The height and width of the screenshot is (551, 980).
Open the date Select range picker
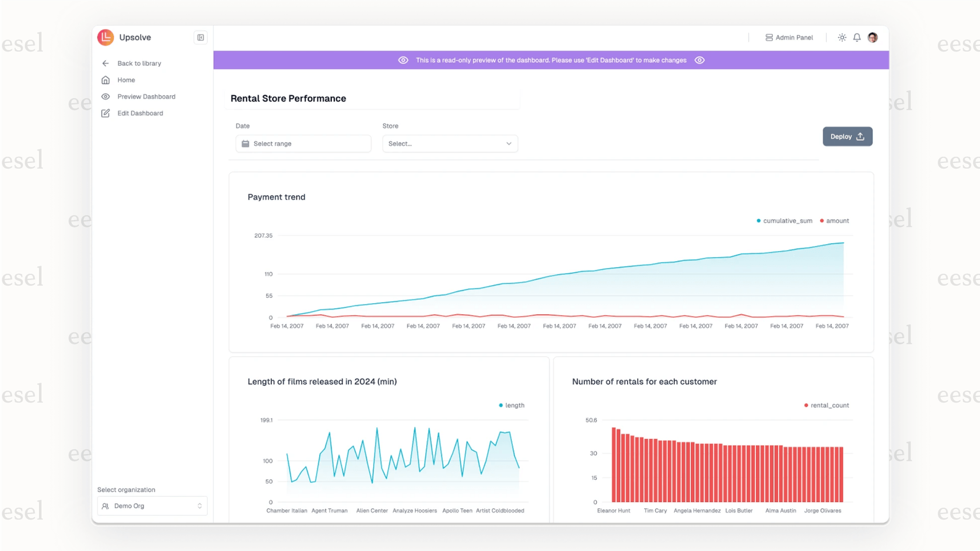coord(303,143)
